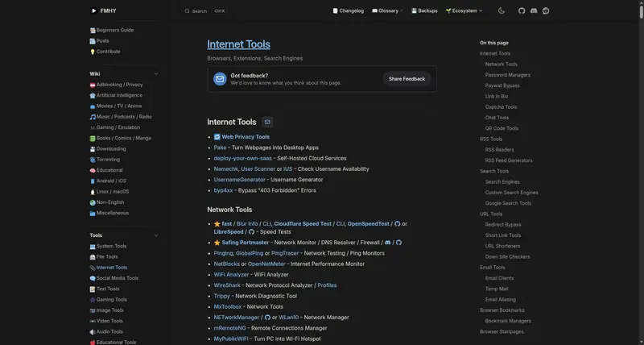Open the WireShark link

pos(227,285)
